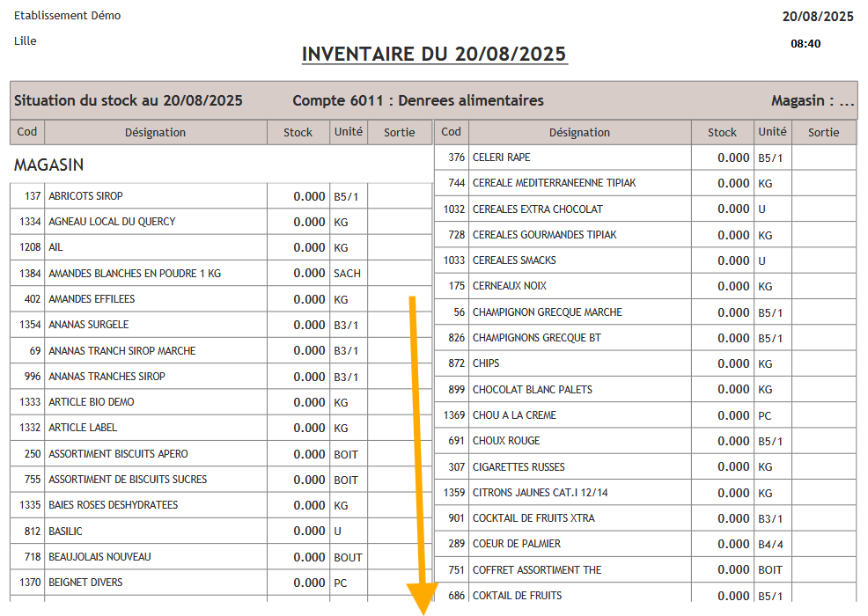The image size is (868, 616).
Task: Click CHAMPIGNONS GRECQUE BT
Action: (536, 338)
